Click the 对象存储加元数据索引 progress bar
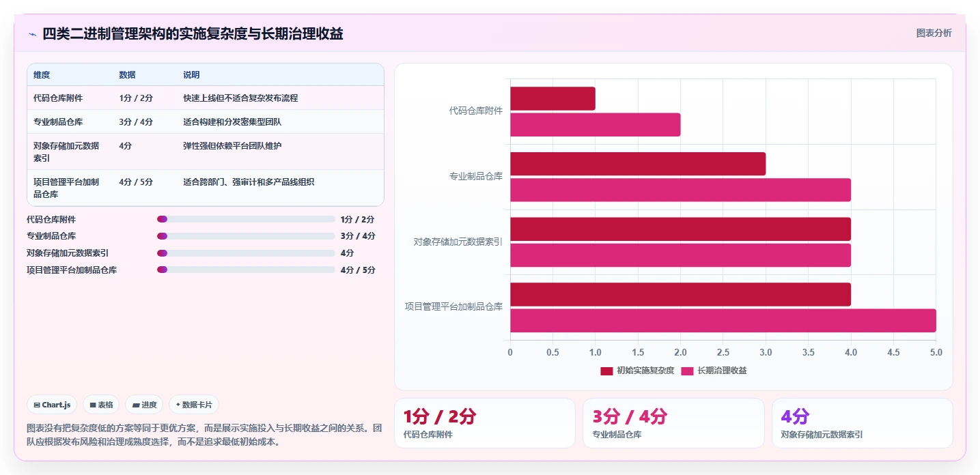The image size is (980, 475). point(246,253)
